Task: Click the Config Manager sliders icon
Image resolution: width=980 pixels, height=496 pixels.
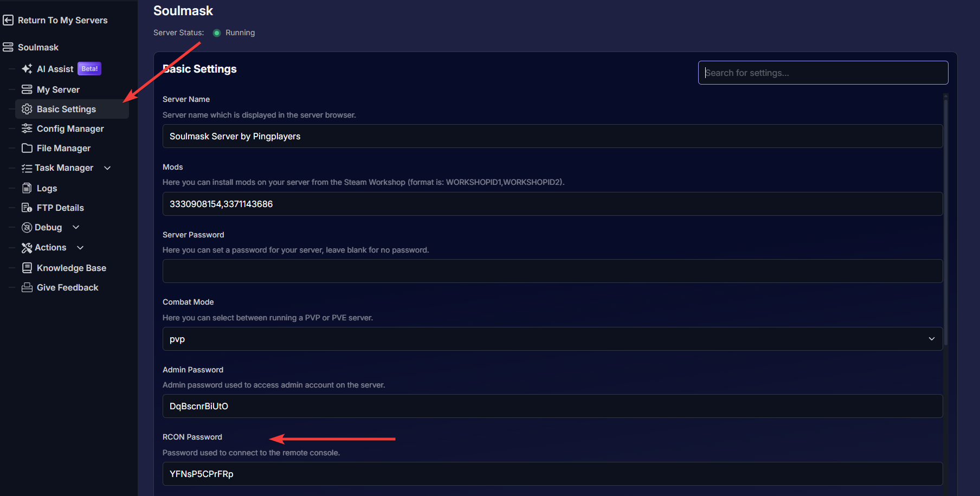Action: [x=27, y=128]
